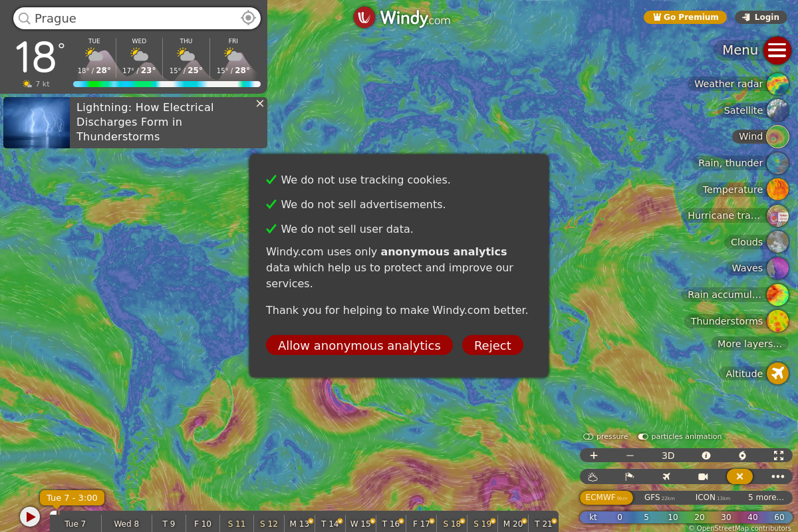Toggle the pressure isolines switch
This screenshot has height=532, width=798.
click(588, 437)
